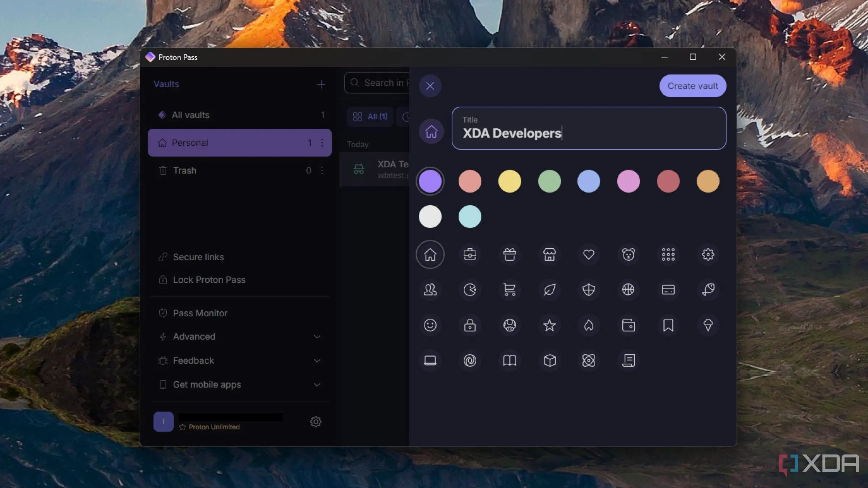Open settings gear next to account
This screenshot has width=868, height=488.
coord(315,421)
